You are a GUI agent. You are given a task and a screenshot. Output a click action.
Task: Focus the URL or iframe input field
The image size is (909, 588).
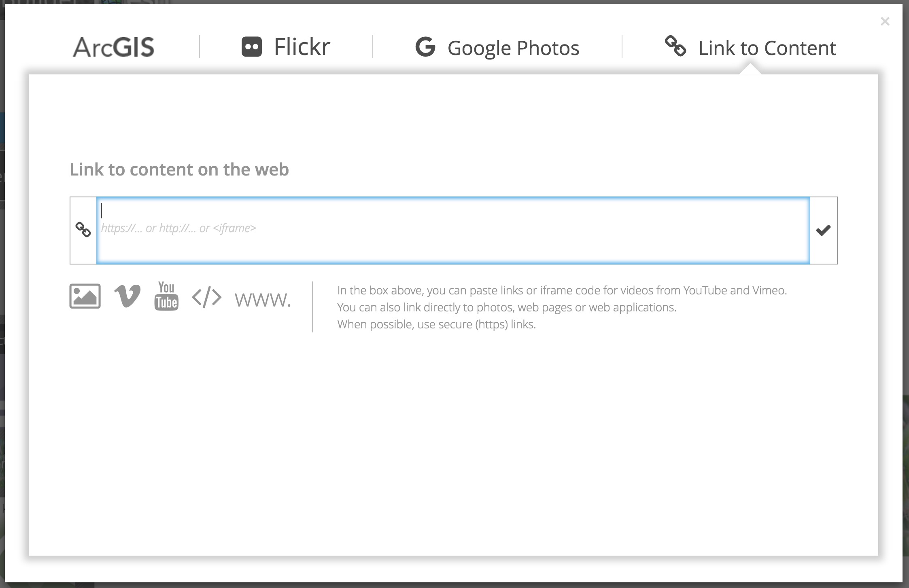coord(452,230)
